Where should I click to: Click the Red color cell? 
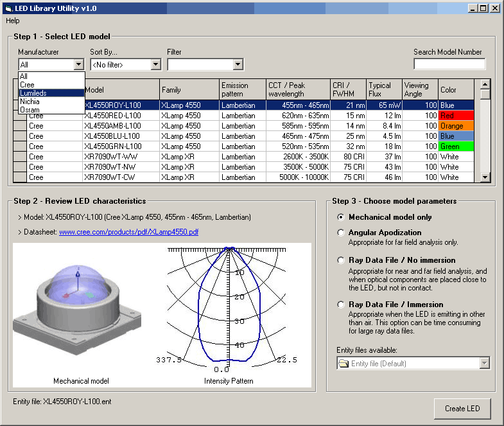tap(456, 116)
